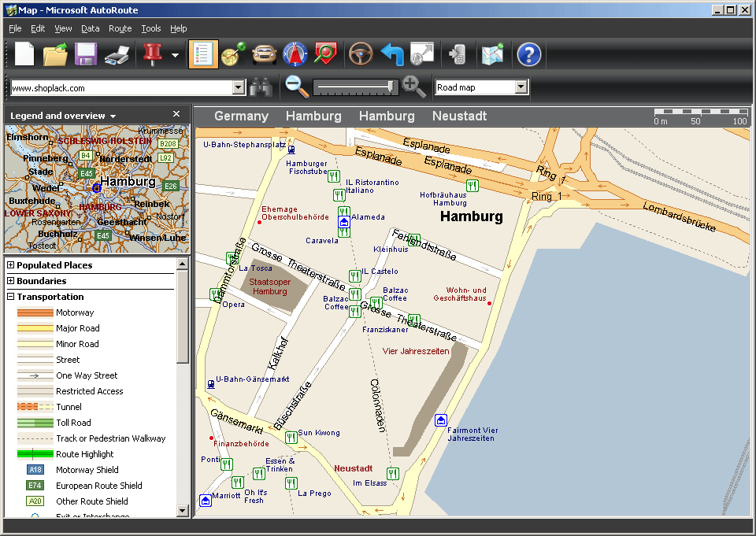Click the map scale bar
The width and height of the screenshot is (756, 536).
coord(700,116)
